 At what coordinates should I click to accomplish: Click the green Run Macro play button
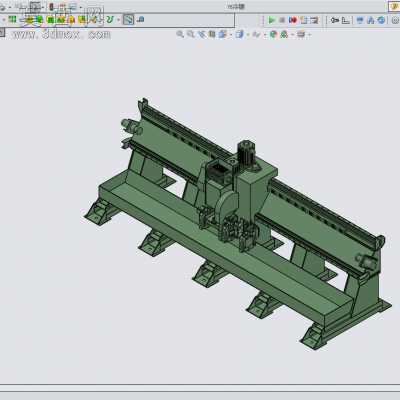pyautogui.click(x=272, y=20)
